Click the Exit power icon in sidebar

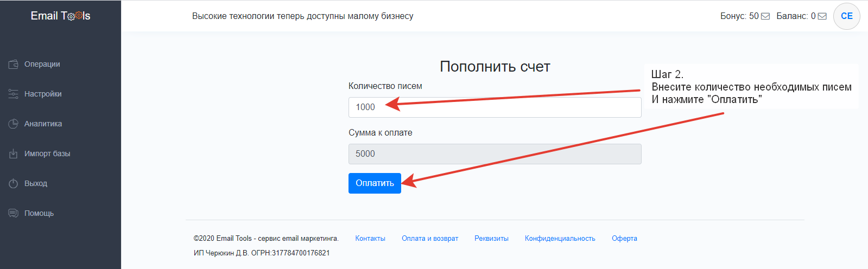tap(14, 184)
